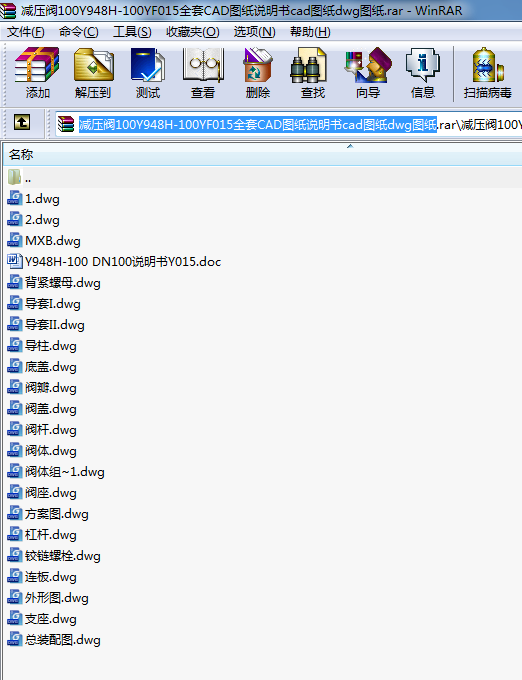Image resolution: width=522 pixels, height=680 pixels.
Task: Select file name 总装配图.dwg
Action: [62, 640]
